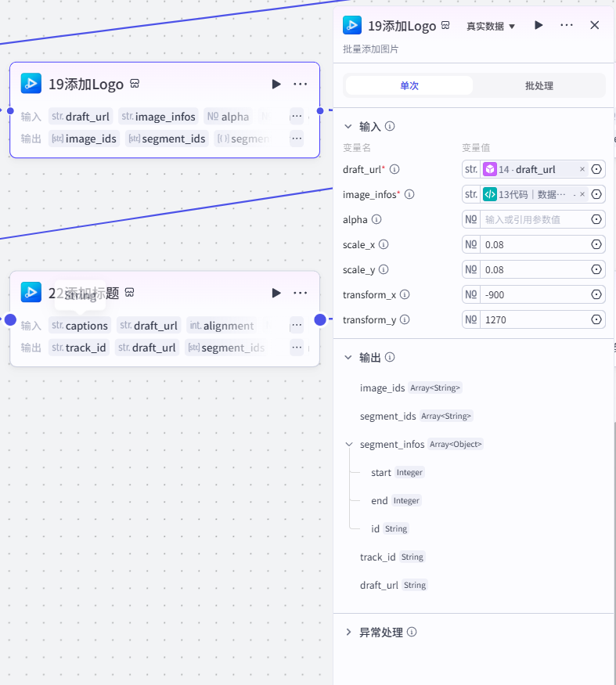
Task: Click the scale_x field showing 0.08
Action: coord(535,244)
